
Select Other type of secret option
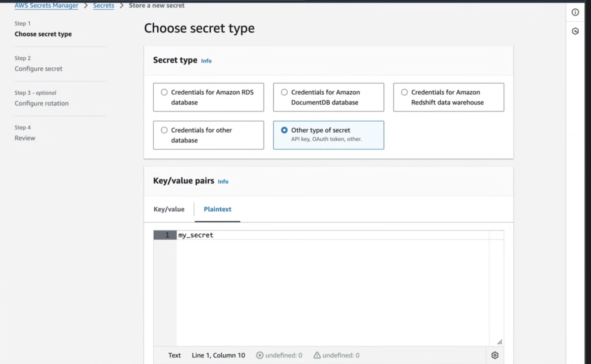pos(329,135)
